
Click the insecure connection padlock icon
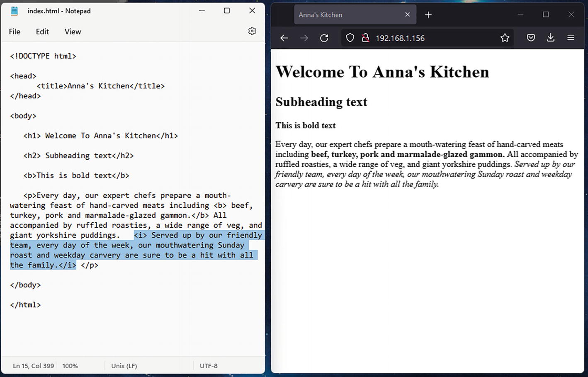click(365, 38)
